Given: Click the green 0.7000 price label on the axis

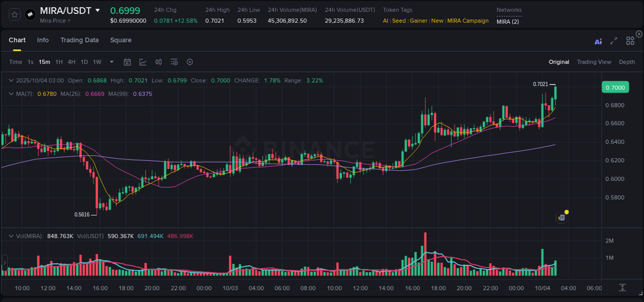Looking at the screenshot, I should pyautogui.click(x=615, y=87).
